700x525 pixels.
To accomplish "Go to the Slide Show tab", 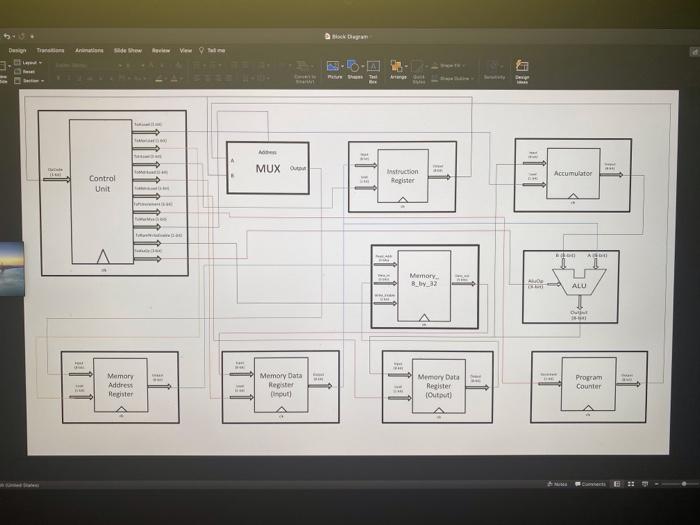I will [x=128, y=50].
